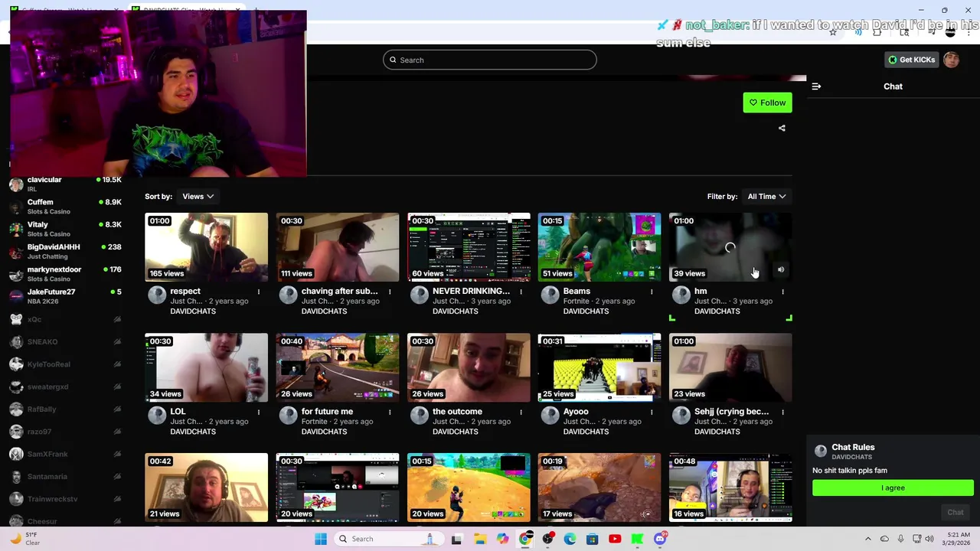Open the three-dot menu on 'LOL' clip
The image size is (980, 551).
259,412
